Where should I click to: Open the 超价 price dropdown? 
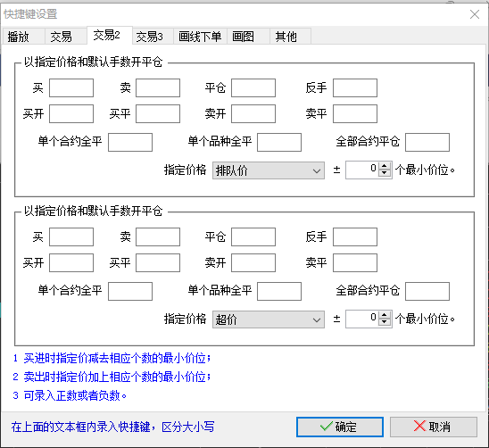tap(269, 319)
